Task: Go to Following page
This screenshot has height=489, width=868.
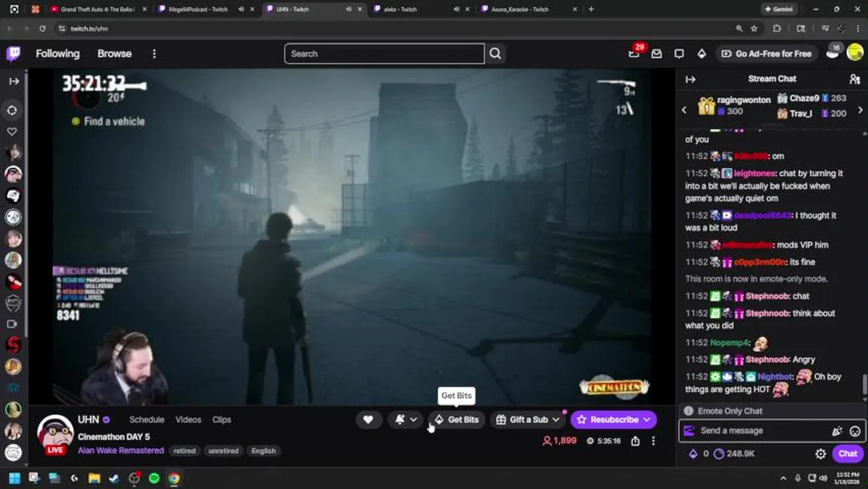Action: click(x=58, y=54)
